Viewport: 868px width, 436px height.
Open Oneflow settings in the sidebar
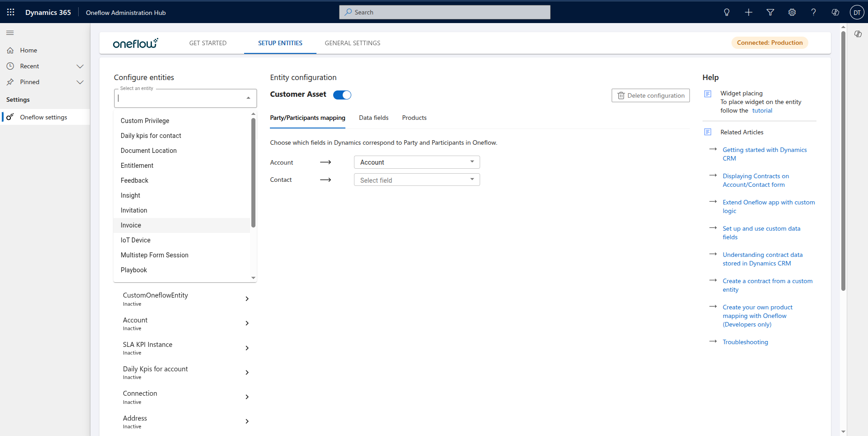click(45, 117)
